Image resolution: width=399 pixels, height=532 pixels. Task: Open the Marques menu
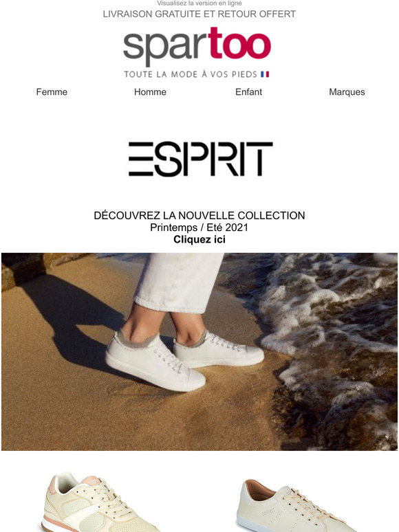coord(347,92)
